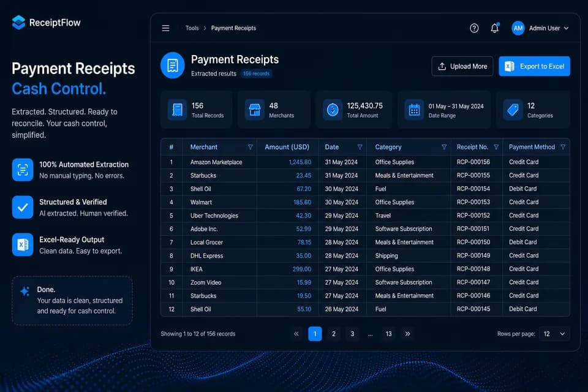Open the Rows per page dropdown
588x392 pixels.
pyautogui.click(x=554, y=334)
